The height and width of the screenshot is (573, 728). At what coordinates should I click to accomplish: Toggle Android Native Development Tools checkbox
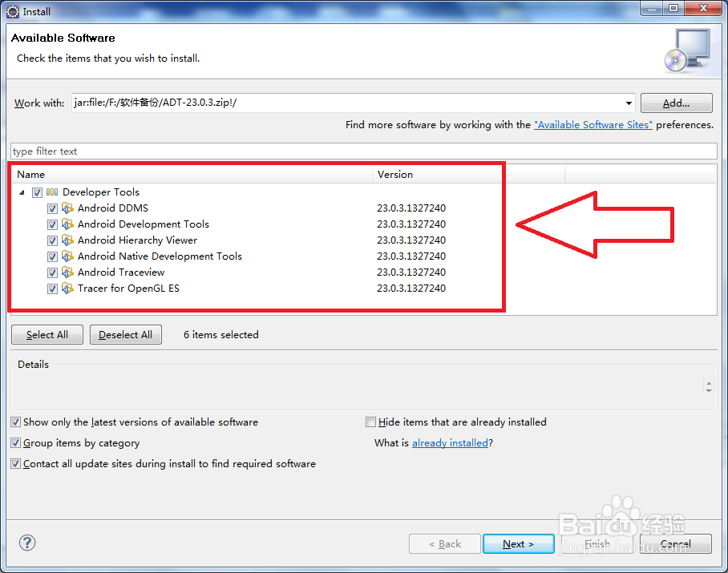pyautogui.click(x=52, y=256)
